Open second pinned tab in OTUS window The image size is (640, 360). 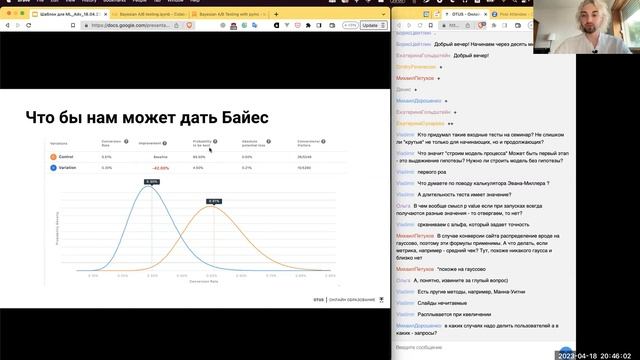click(x=436, y=14)
